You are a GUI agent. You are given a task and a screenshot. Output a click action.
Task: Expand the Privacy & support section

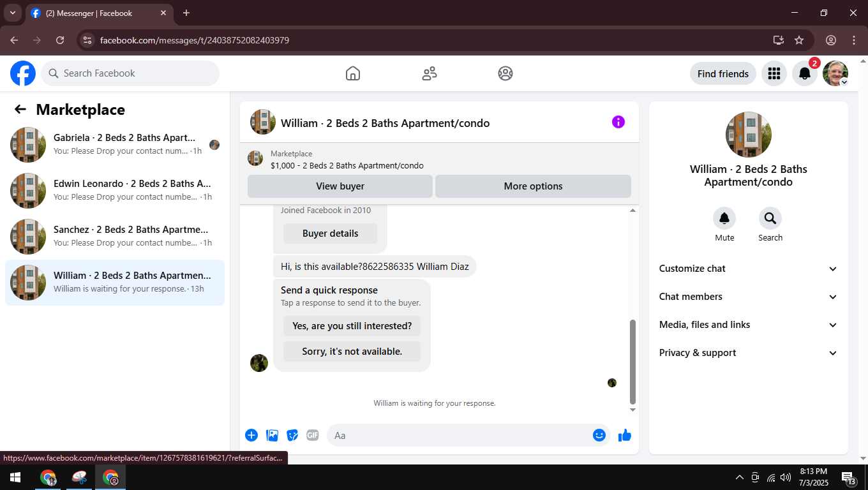tap(748, 353)
